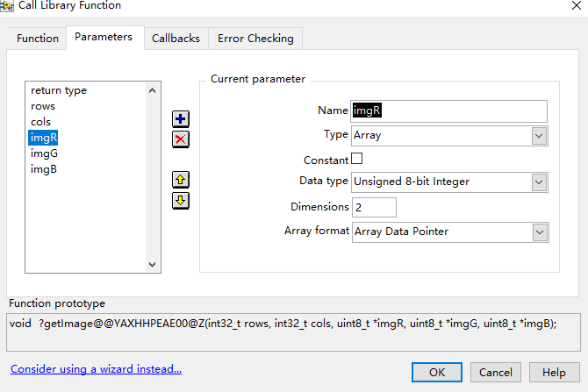Select 'imgR' in the parameter list
Screen dimensions: 588x392
click(44, 138)
